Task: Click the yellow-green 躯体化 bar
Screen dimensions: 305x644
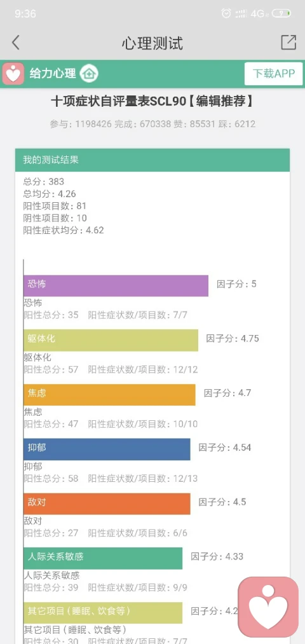Action: pyautogui.click(x=111, y=340)
